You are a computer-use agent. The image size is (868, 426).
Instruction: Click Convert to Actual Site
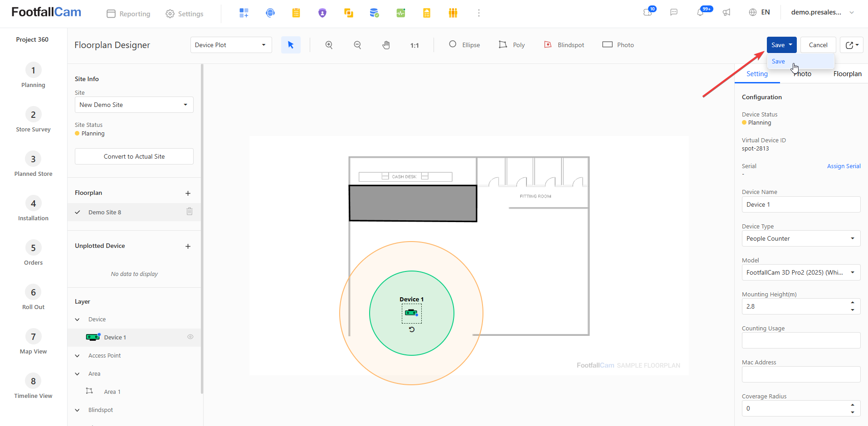[x=134, y=156]
